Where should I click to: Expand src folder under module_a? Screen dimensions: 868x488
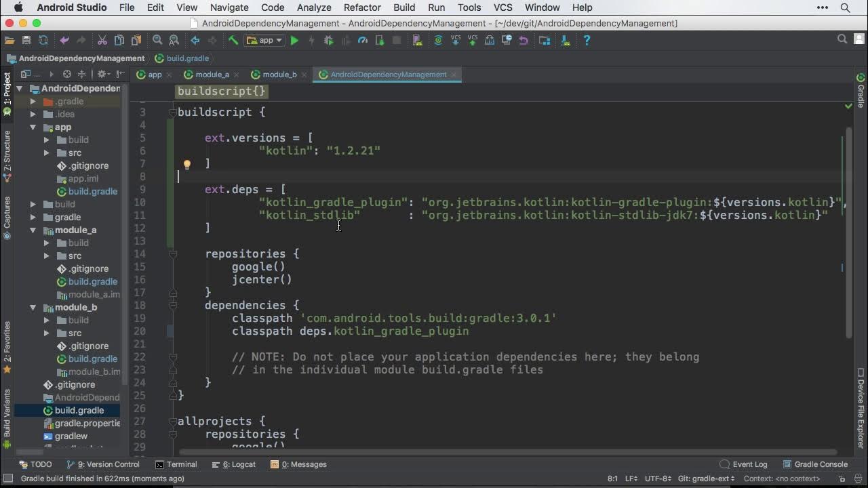click(x=46, y=256)
